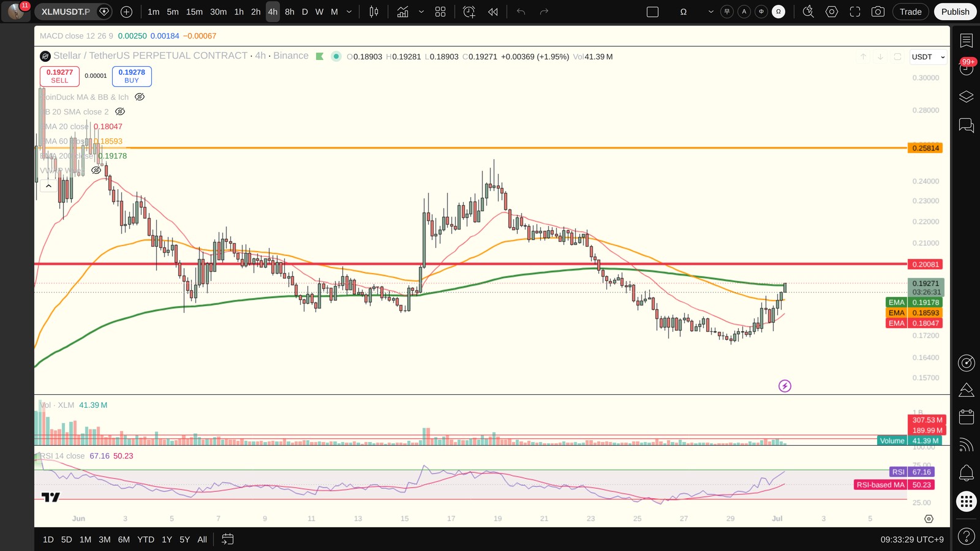Create an alert with the clock-plus icon
Image resolution: width=980 pixels, height=551 pixels.
469,12
